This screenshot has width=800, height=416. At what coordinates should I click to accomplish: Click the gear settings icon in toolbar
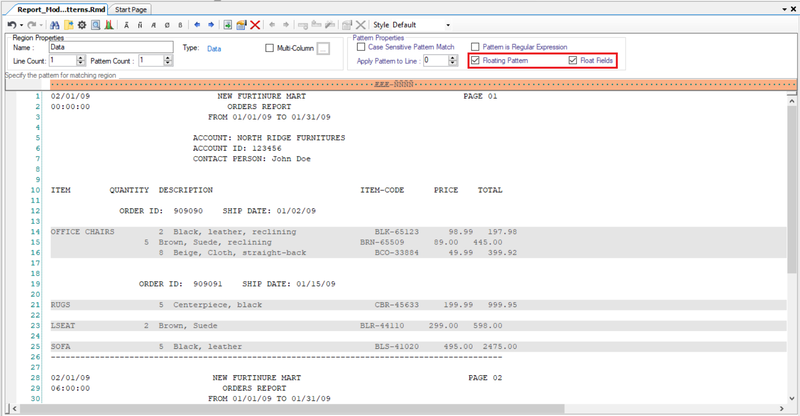pyautogui.click(x=81, y=24)
